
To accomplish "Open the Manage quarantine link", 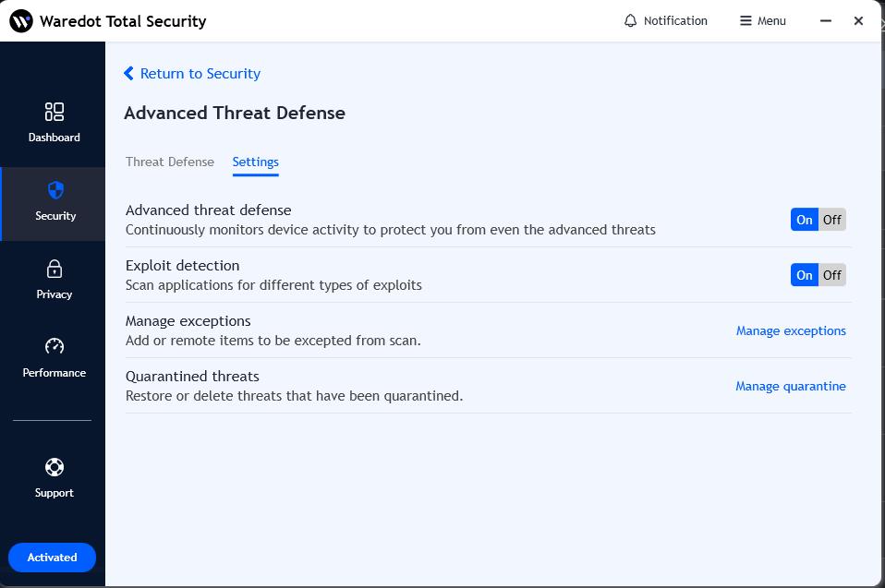I will tap(791, 386).
